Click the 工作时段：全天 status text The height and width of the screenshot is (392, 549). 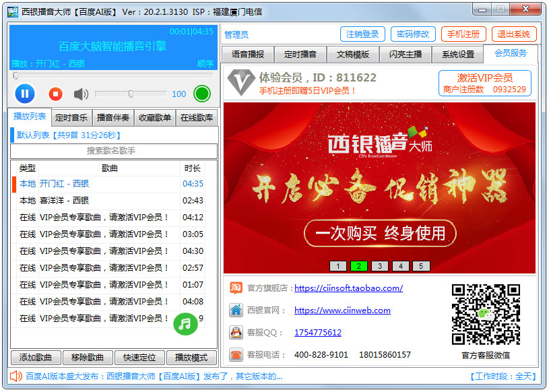coord(503,377)
